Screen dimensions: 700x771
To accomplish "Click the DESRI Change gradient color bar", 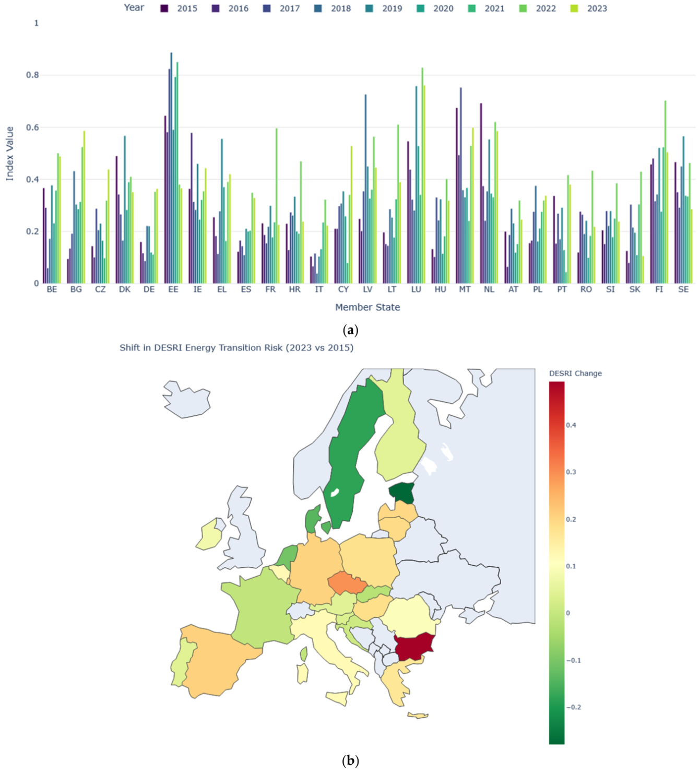I will pyautogui.click(x=556, y=563).
